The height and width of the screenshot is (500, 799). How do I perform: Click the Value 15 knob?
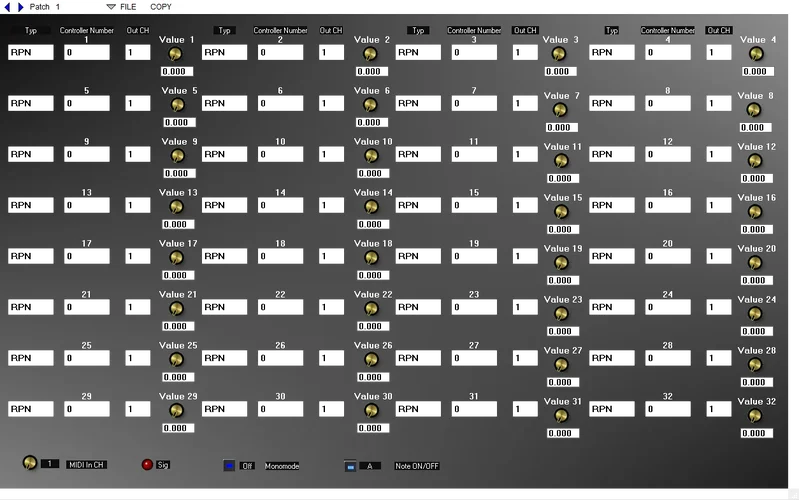(x=561, y=212)
